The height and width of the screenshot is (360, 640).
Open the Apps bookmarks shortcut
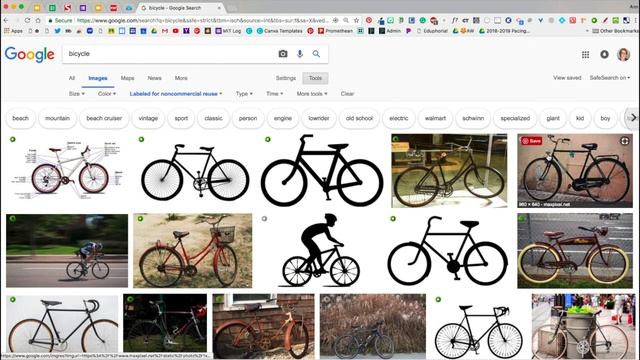click(x=13, y=31)
